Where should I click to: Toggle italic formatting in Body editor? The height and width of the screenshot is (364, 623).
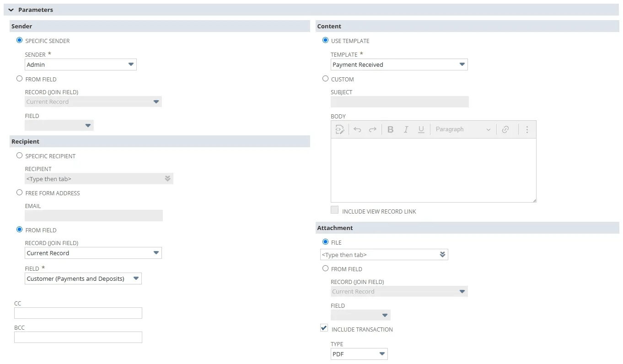click(406, 129)
